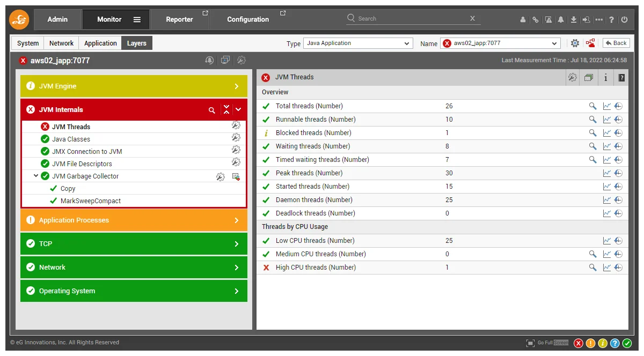Expand the Network layer
The height and width of the screenshot is (356, 644).
pos(237,268)
